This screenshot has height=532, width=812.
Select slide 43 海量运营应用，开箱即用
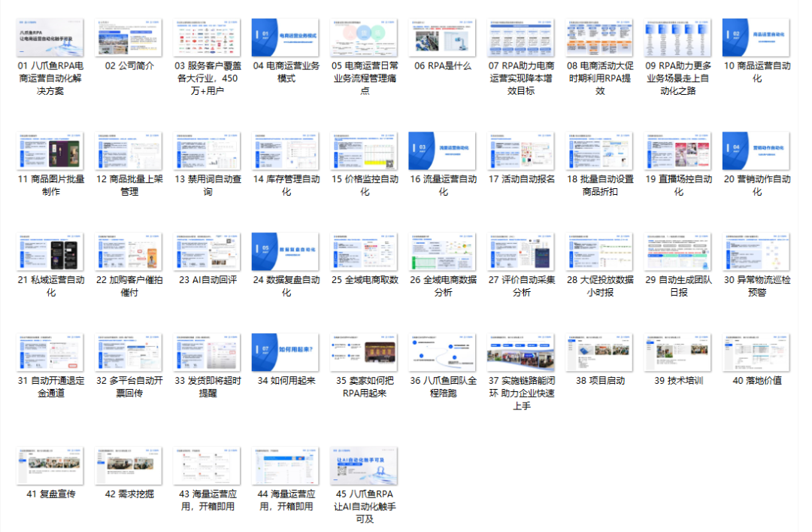(x=208, y=466)
